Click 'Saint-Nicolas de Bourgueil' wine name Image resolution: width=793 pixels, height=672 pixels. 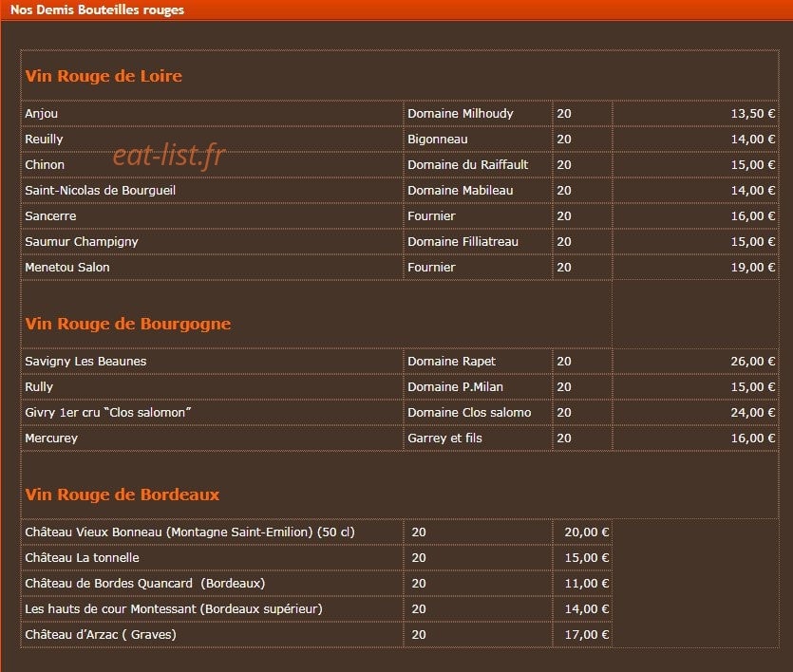(100, 191)
